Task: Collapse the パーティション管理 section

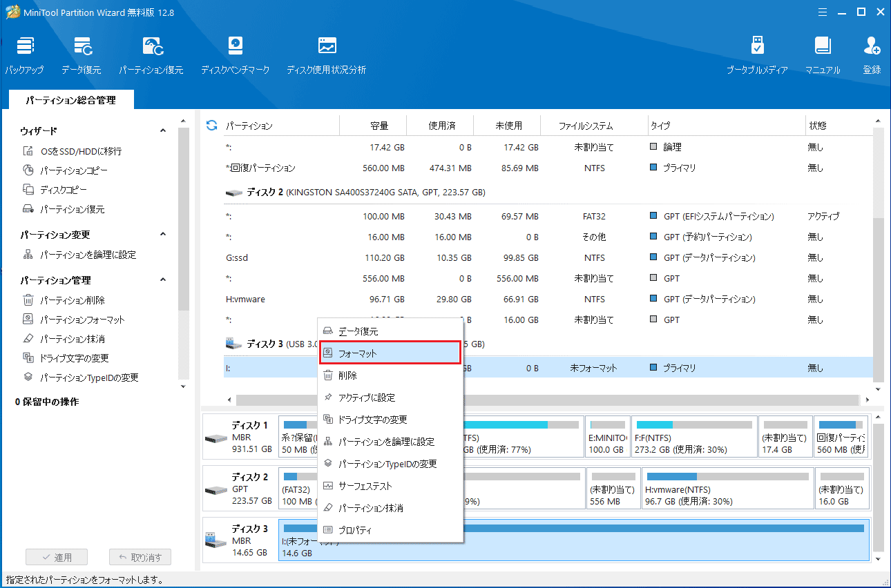Action: point(163,280)
